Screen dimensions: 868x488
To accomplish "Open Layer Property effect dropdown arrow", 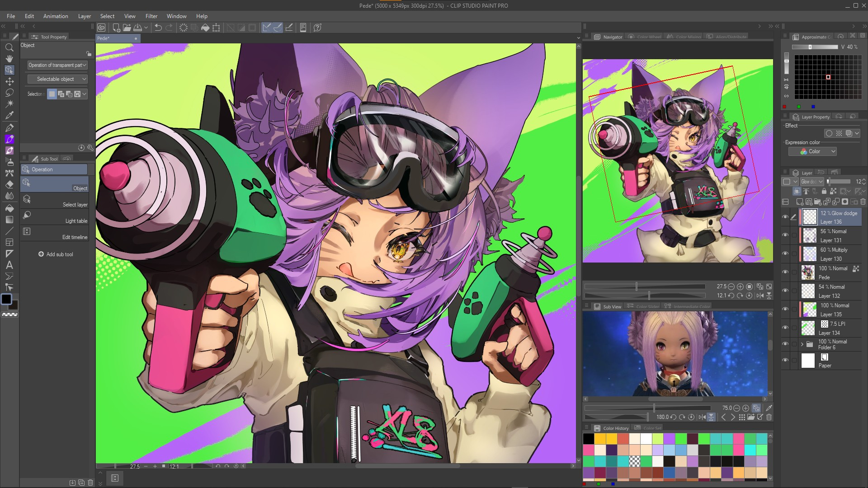I will (x=857, y=133).
